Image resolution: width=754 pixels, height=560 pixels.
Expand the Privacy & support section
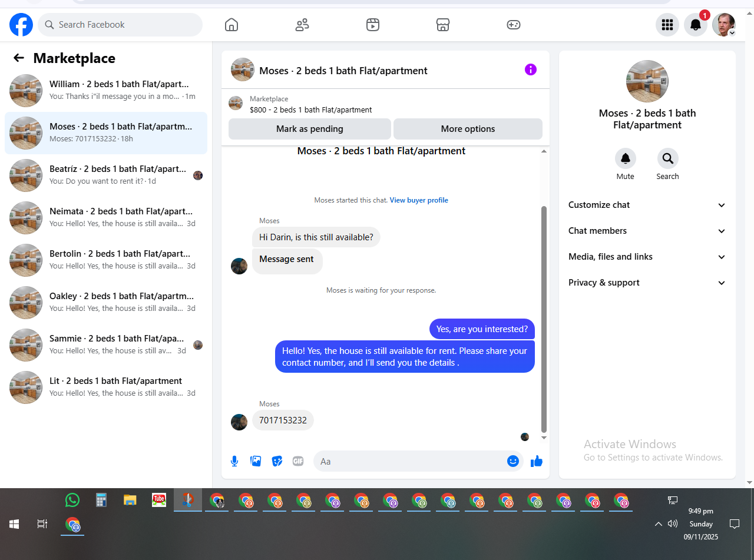click(647, 283)
